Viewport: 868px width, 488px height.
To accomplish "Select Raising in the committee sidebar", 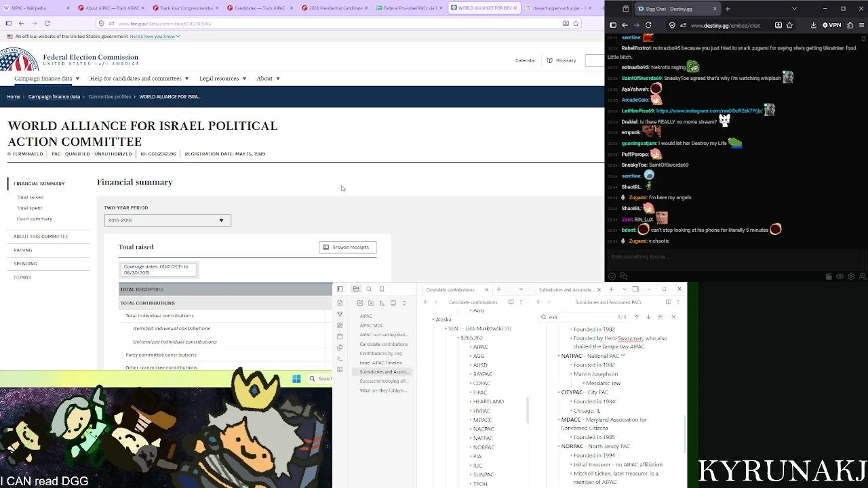I will point(22,250).
